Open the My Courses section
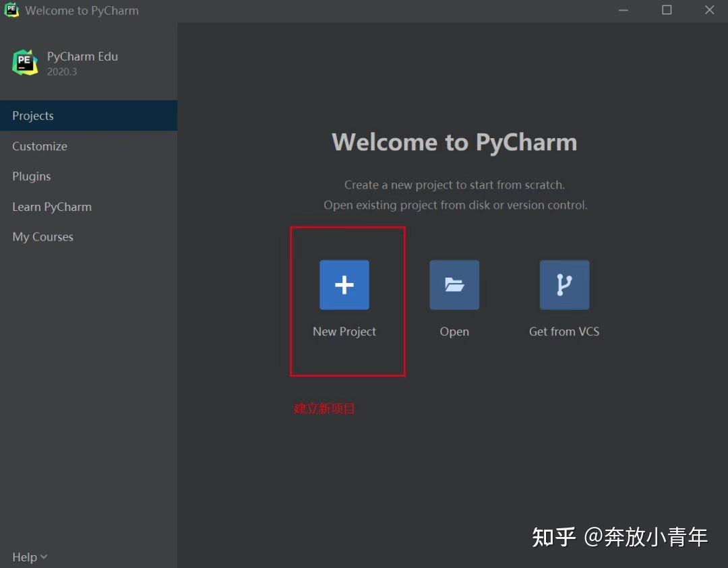The height and width of the screenshot is (568, 728). coord(42,236)
